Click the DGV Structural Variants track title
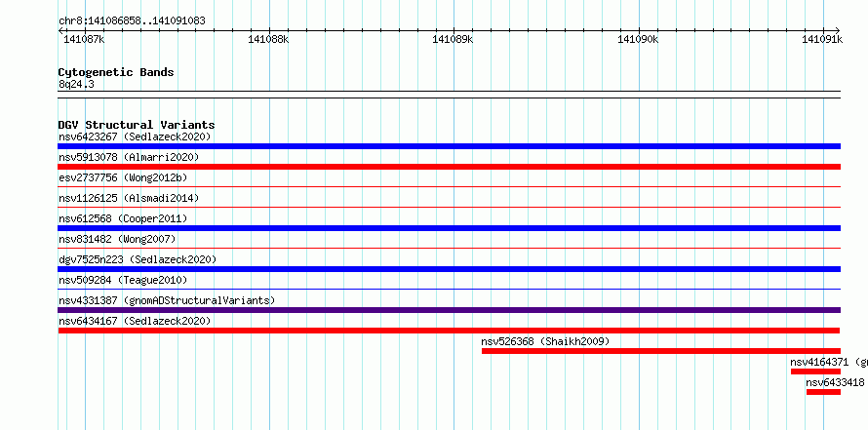This screenshot has height=430, width=868. 137,125
